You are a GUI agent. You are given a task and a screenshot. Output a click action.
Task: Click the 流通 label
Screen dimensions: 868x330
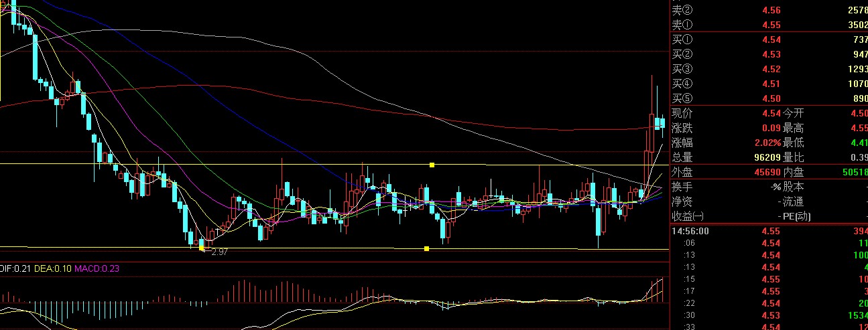pos(793,201)
